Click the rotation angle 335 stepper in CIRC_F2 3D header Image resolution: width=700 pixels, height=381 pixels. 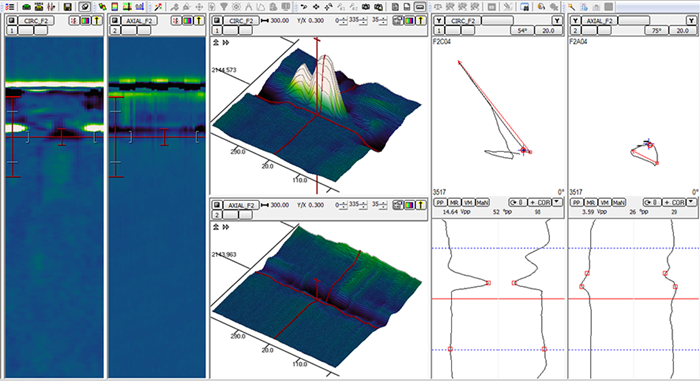(x=359, y=21)
